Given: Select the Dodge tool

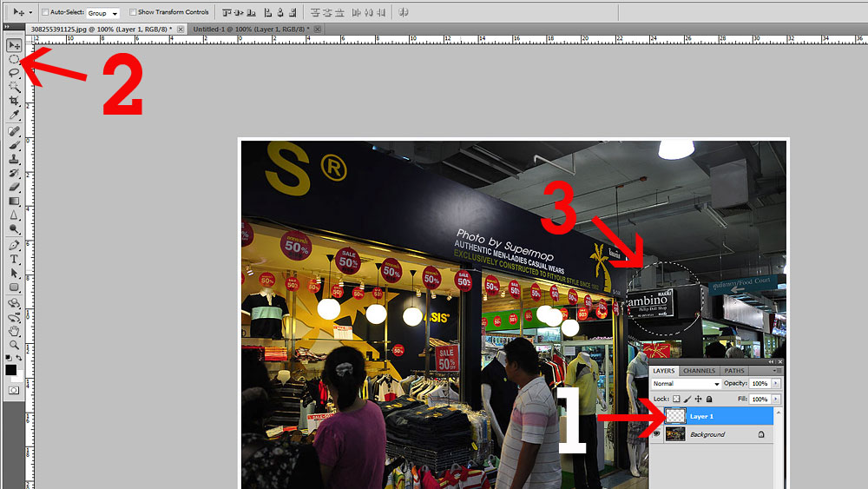Looking at the screenshot, I should pos(14,228).
